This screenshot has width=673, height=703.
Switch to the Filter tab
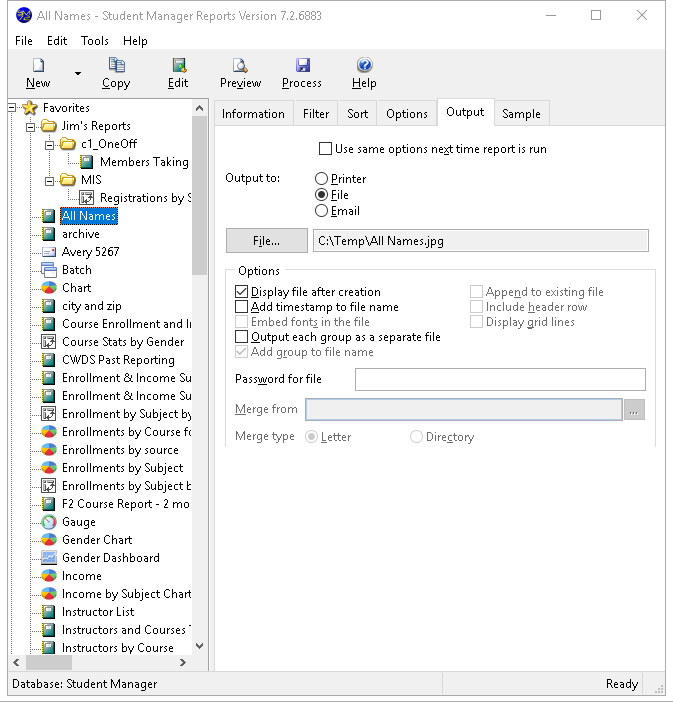tap(316, 113)
